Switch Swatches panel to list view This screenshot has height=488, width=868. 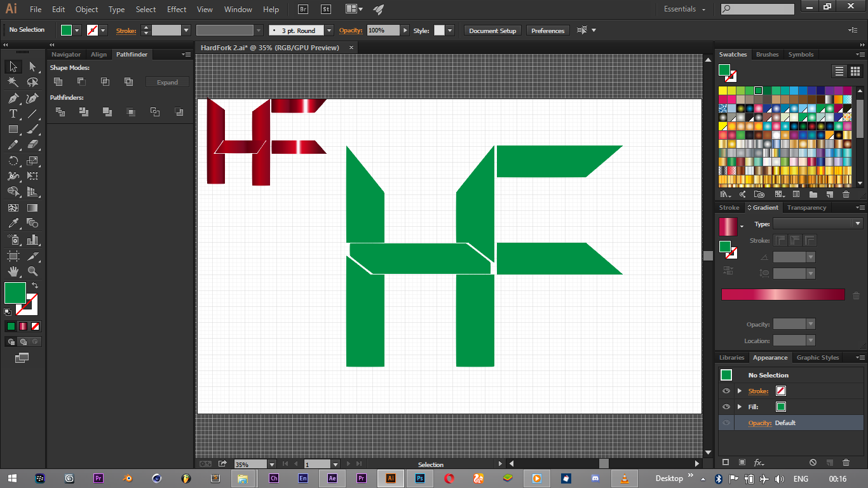[x=839, y=71]
